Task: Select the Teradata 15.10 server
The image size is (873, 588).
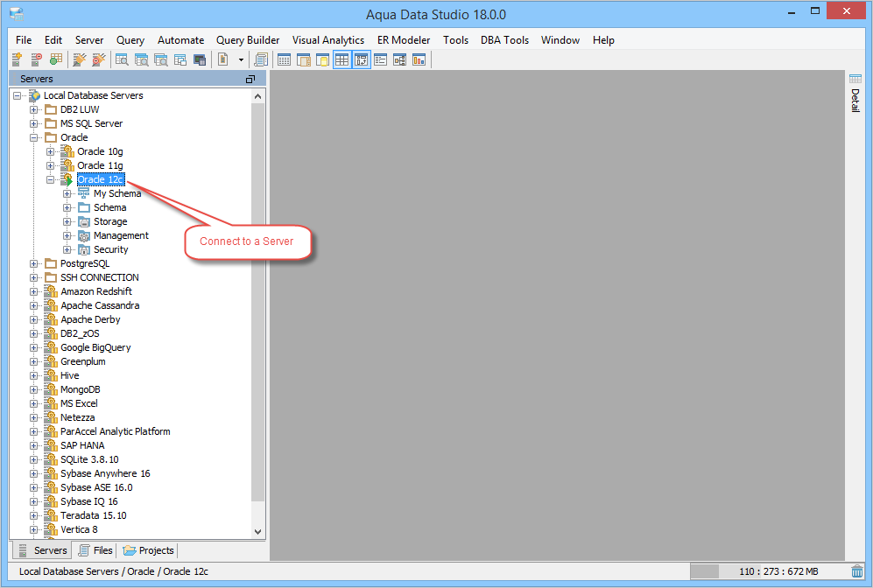Action: 94,515
